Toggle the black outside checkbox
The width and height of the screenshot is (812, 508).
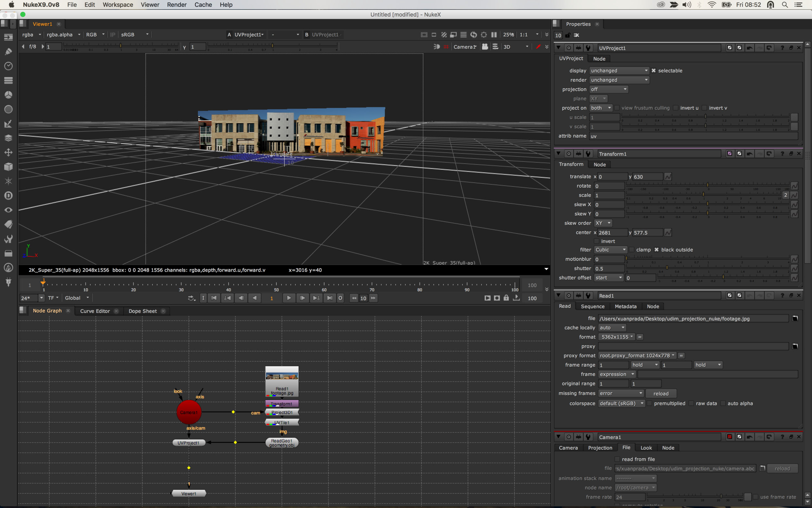[656, 250]
